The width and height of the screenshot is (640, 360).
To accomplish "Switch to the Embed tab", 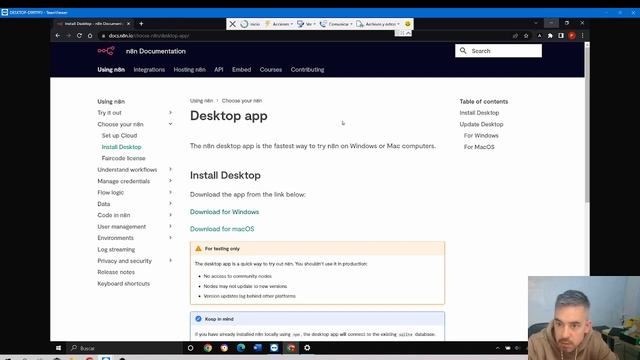I will (242, 70).
